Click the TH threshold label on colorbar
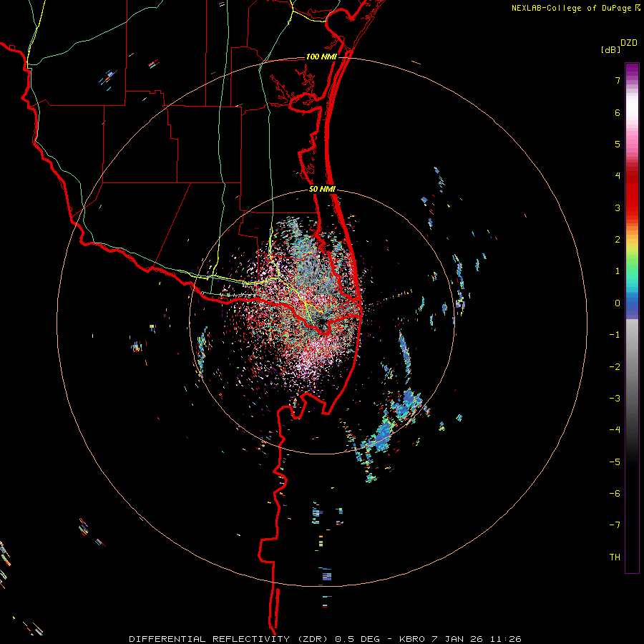This screenshot has width=644, height=644. tap(615, 557)
